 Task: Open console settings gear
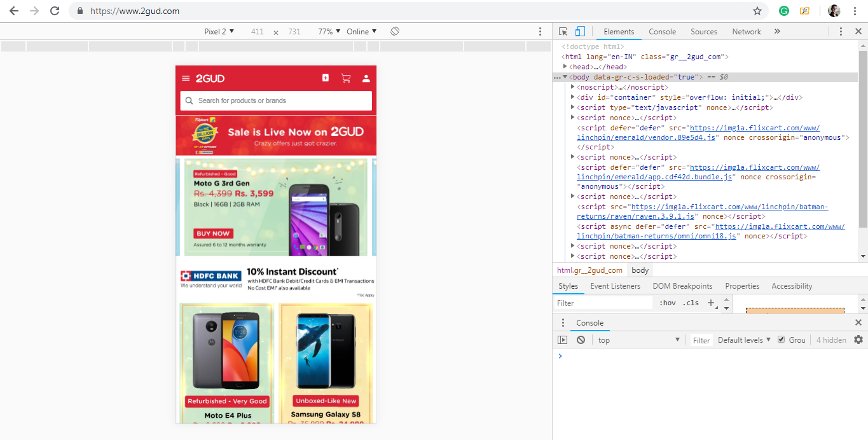(x=858, y=340)
